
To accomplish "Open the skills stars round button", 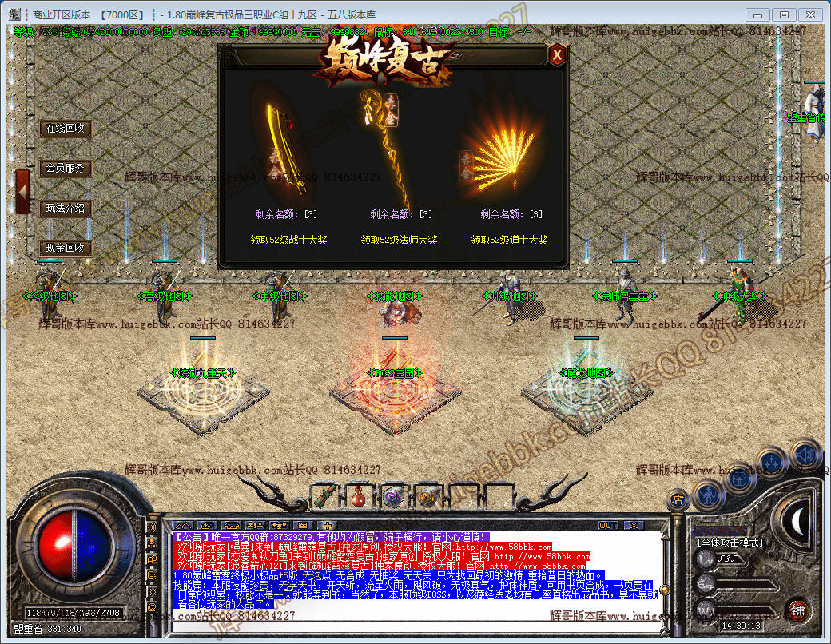I will coord(772,463).
